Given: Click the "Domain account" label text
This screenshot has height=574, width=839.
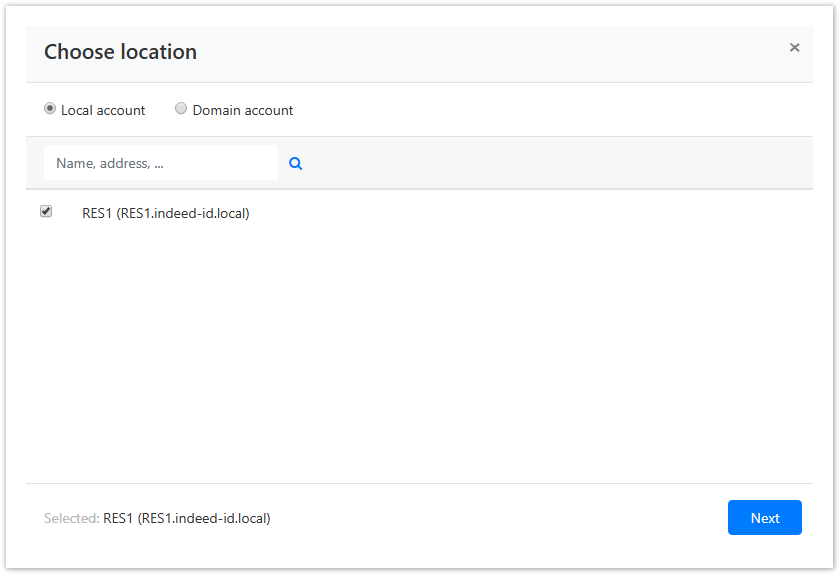Looking at the screenshot, I should 243,110.
